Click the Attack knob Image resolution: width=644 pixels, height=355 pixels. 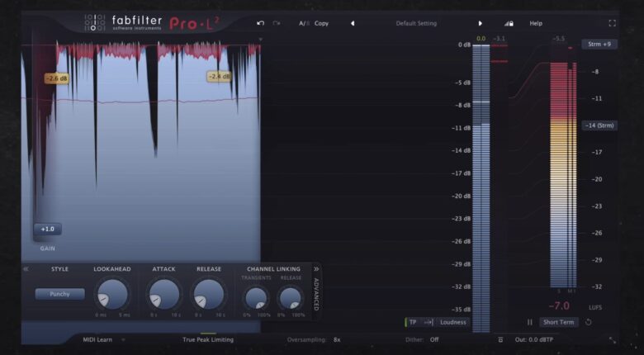point(163,294)
